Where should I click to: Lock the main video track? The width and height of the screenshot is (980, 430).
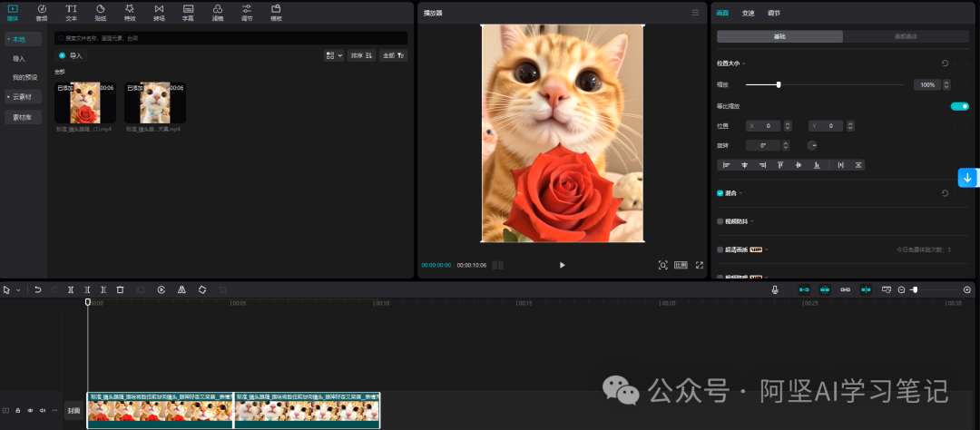[x=18, y=411]
